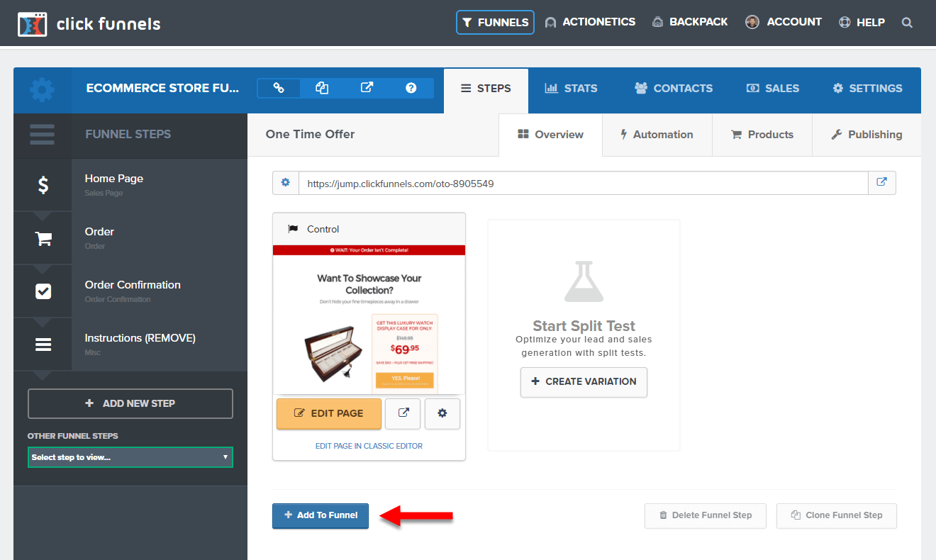
Task: Click the One Time Offer heading
Action: (310, 134)
